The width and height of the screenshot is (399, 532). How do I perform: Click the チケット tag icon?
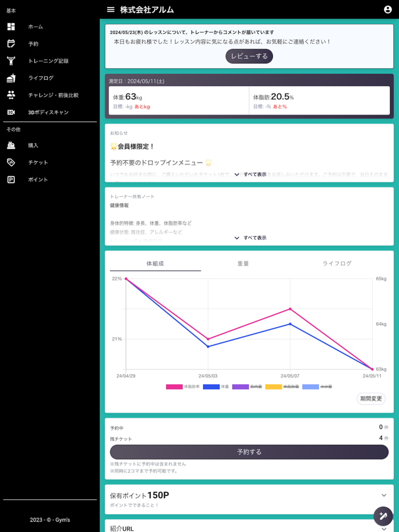point(11,162)
